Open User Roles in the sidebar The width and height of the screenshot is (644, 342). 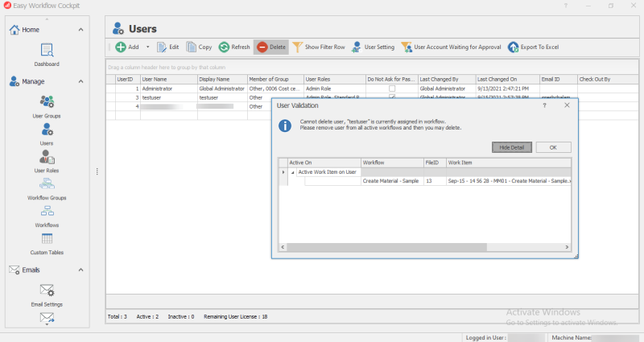click(47, 158)
